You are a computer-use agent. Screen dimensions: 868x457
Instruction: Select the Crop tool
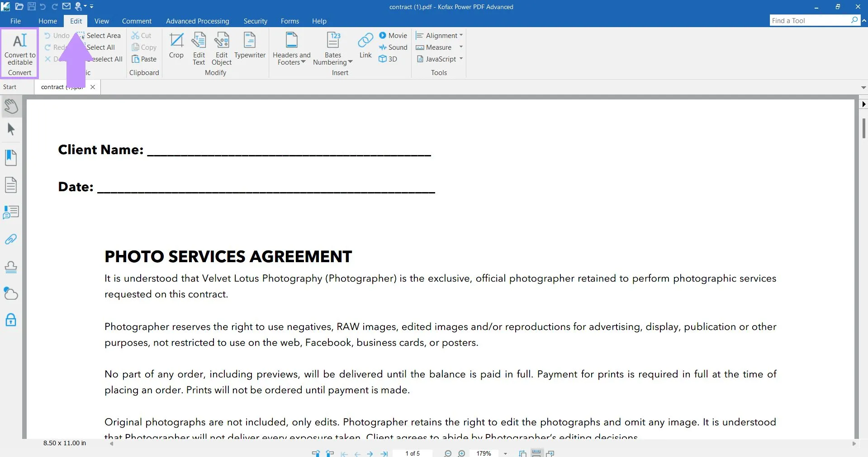[x=176, y=45]
